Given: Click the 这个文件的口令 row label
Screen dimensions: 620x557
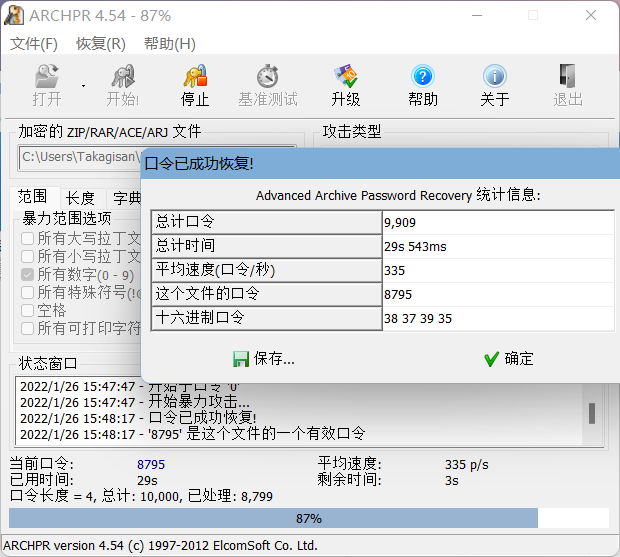Looking at the screenshot, I should coord(267,294).
